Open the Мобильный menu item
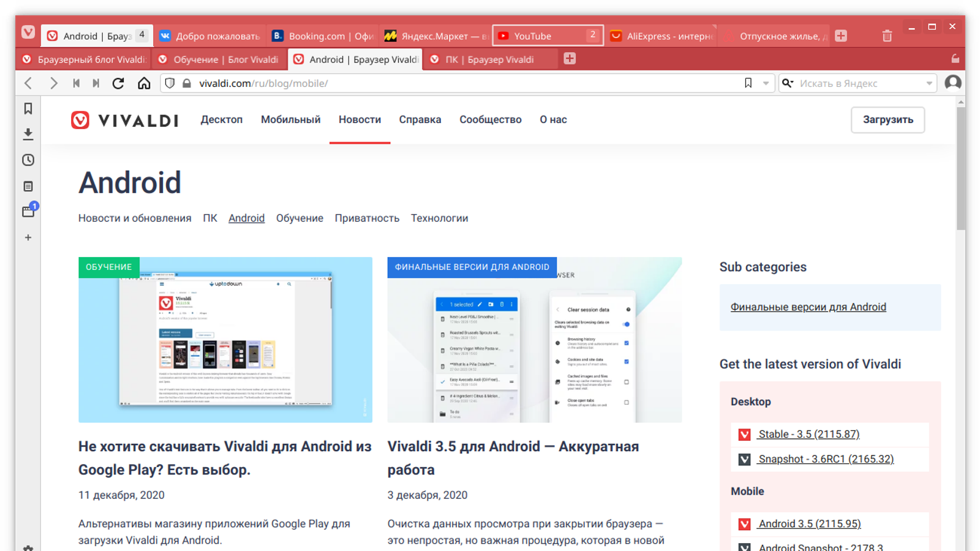This screenshot has width=980, height=551. 291,119
